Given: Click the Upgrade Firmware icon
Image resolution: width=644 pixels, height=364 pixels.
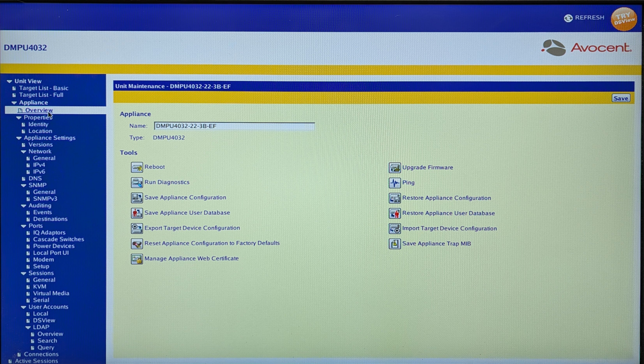Looking at the screenshot, I should pos(395,168).
